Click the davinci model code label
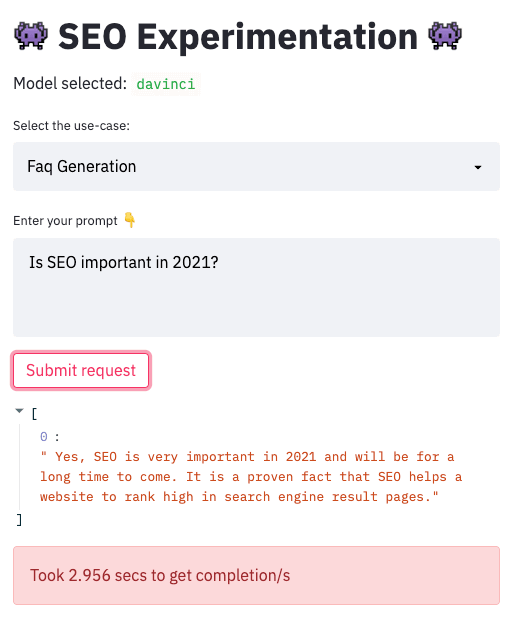 pos(166,84)
